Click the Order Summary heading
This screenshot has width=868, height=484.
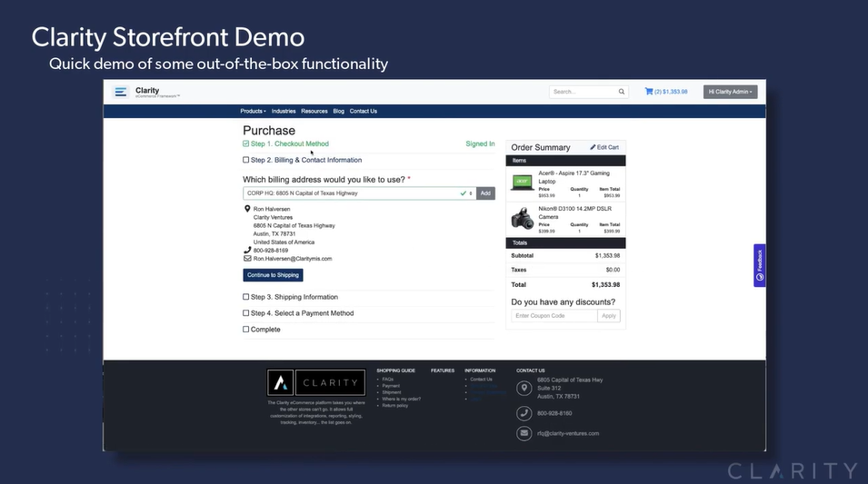(x=540, y=147)
